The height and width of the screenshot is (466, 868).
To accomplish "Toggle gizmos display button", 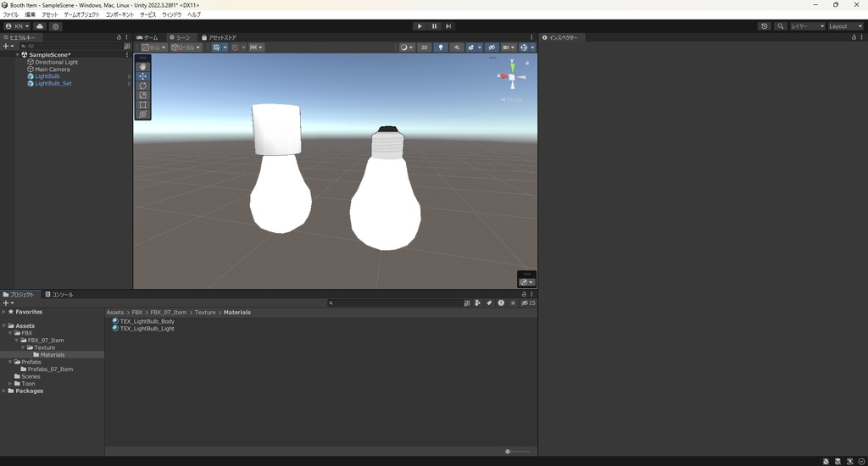I will [524, 47].
